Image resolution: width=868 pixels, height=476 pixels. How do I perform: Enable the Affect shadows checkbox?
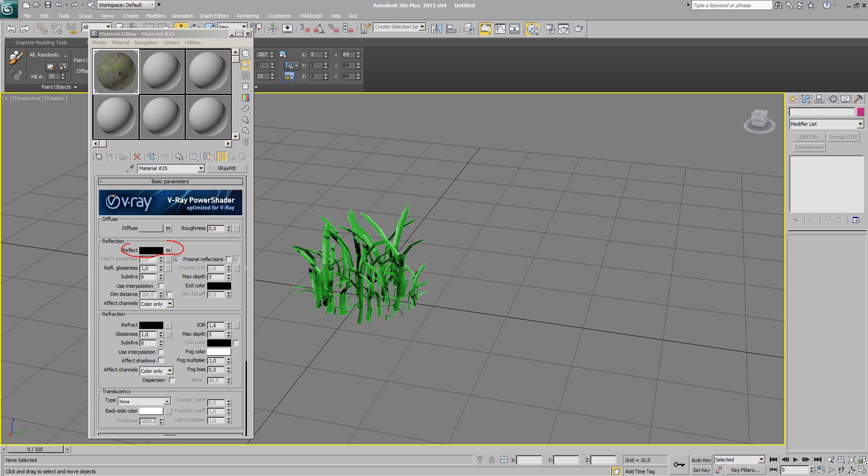point(161,361)
